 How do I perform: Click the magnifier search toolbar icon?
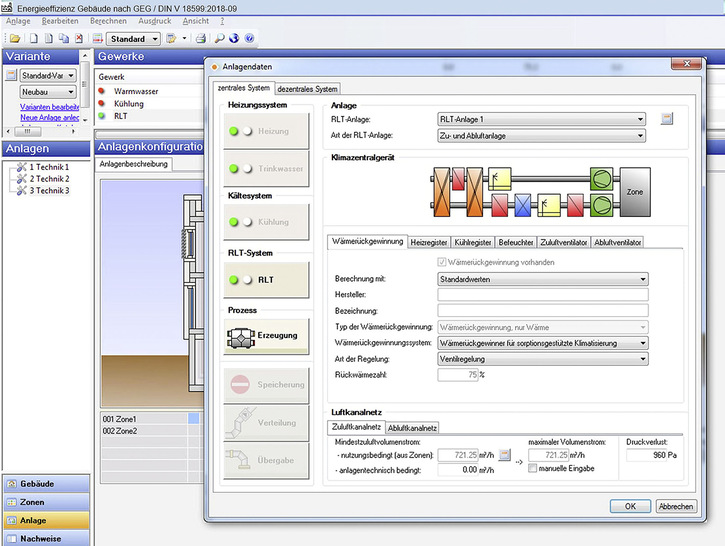pyautogui.click(x=218, y=39)
